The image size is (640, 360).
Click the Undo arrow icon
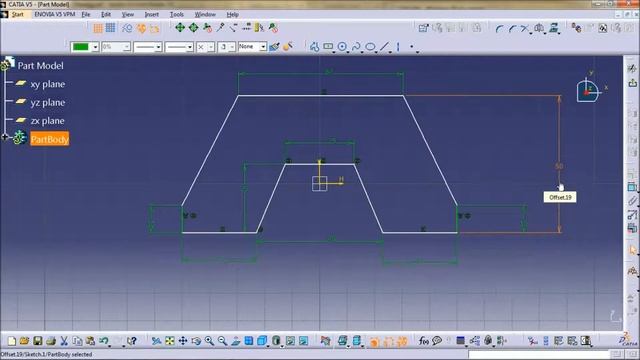point(104,341)
